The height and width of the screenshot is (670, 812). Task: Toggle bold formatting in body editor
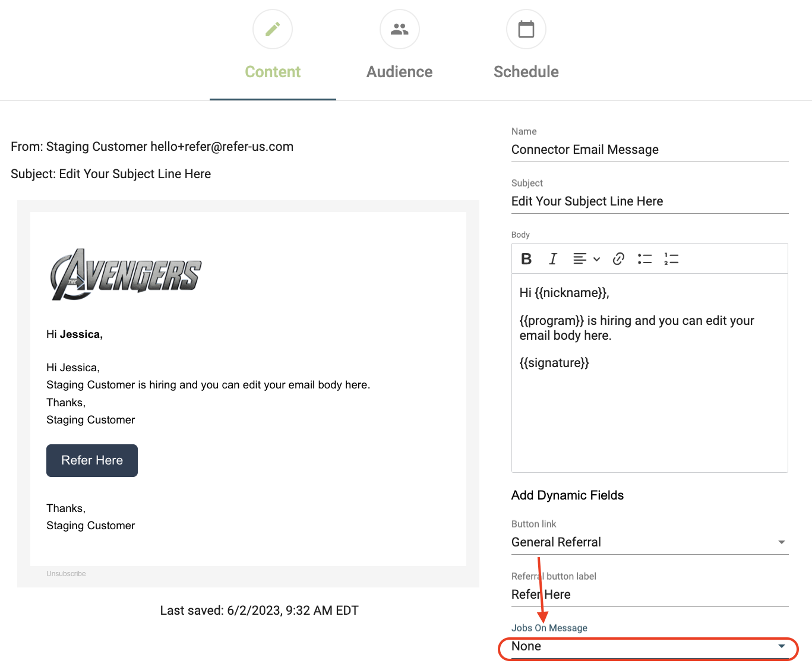(526, 259)
